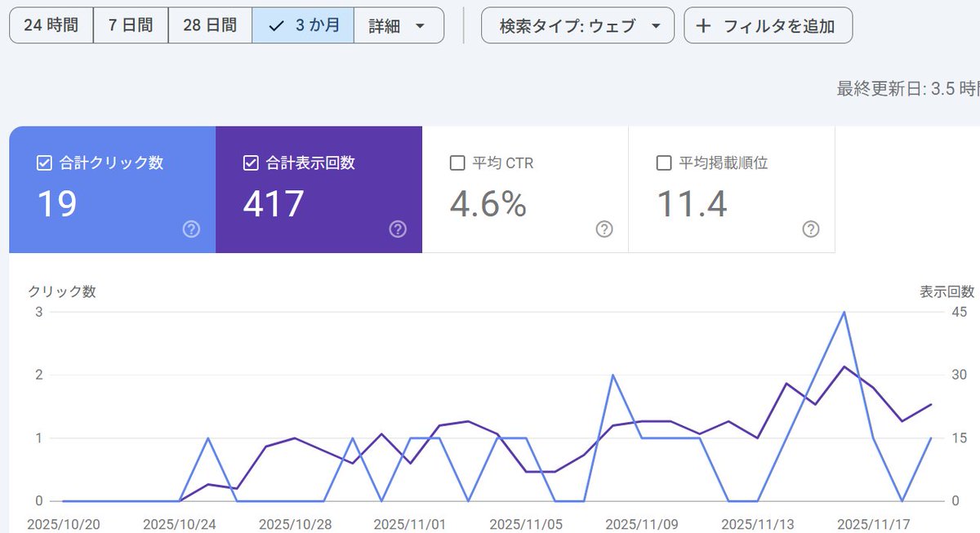Click the help icon on 平均掲載順位 card
The height and width of the screenshot is (533, 980).
click(811, 229)
